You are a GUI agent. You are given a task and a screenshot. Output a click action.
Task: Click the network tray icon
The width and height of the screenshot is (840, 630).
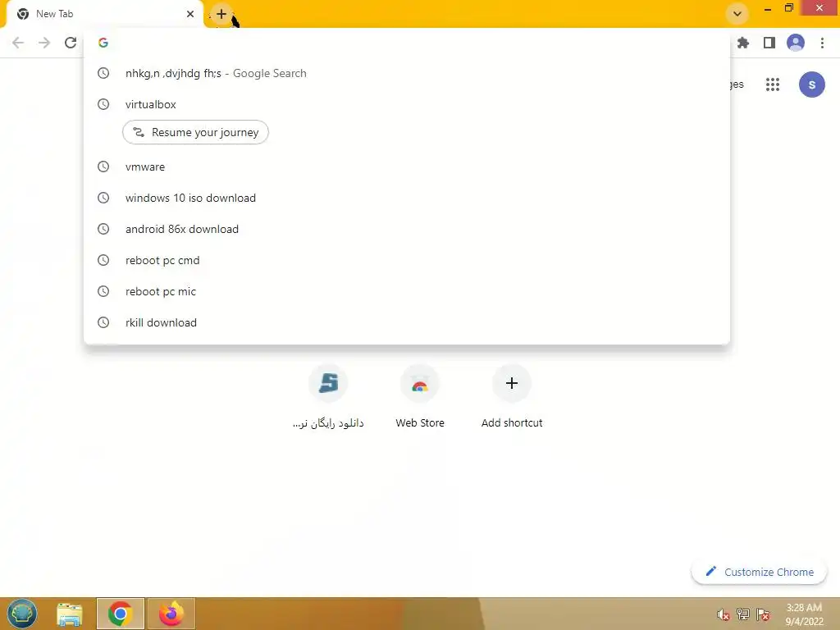point(743,614)
